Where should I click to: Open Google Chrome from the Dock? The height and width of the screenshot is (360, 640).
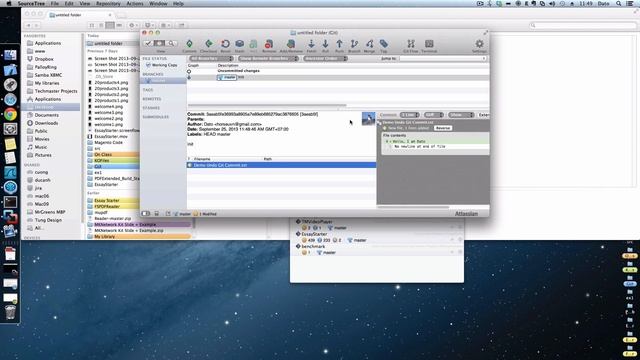[x=10, y=114]
